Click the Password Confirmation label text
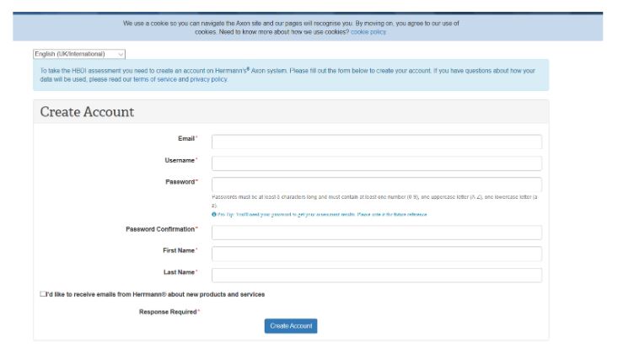The image size is (618, 364). tap(159, 229)
